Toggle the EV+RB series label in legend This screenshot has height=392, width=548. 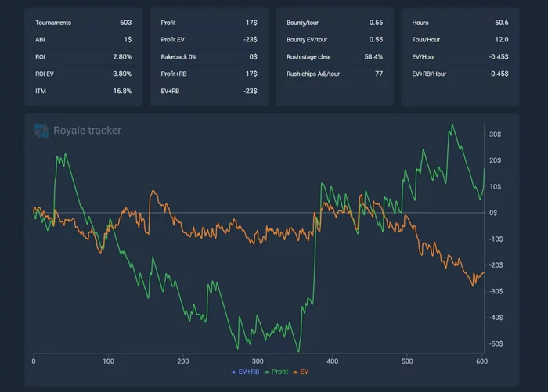point(248,372)
